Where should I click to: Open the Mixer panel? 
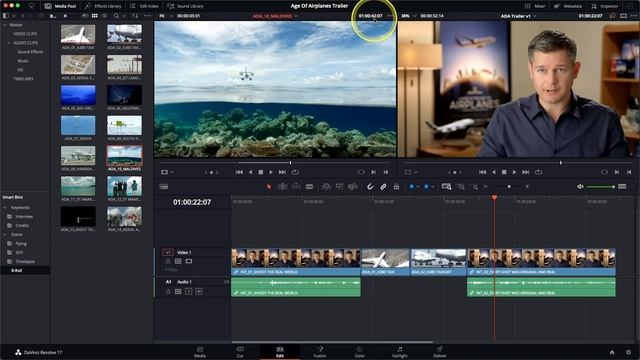(535, 6)
